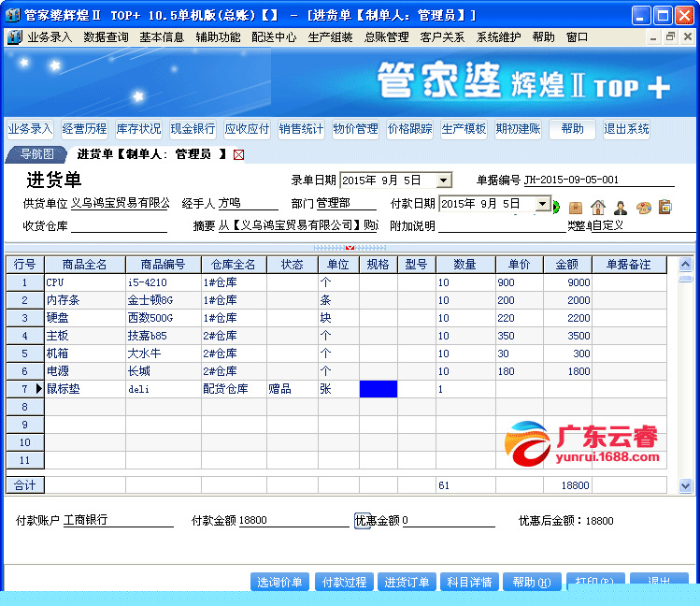Click the 数量 column header

465,265
